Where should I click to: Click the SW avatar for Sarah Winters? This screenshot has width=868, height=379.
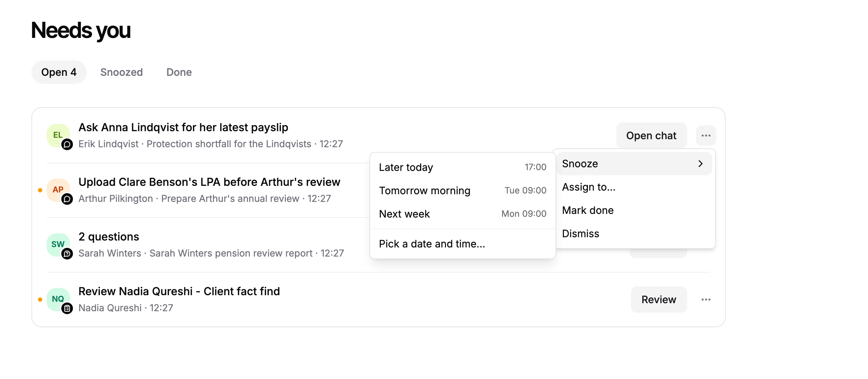click(58, 245)
